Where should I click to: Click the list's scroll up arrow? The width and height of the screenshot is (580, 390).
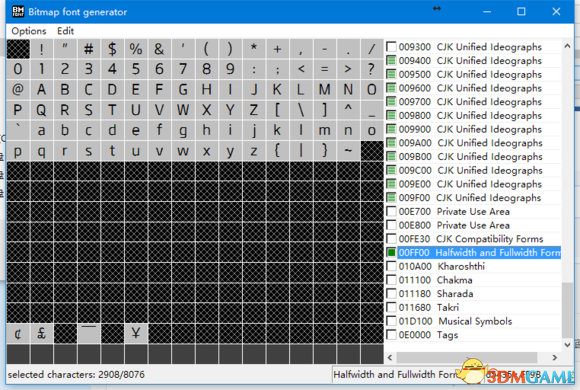pyautogui.click(x=567, y=46)
